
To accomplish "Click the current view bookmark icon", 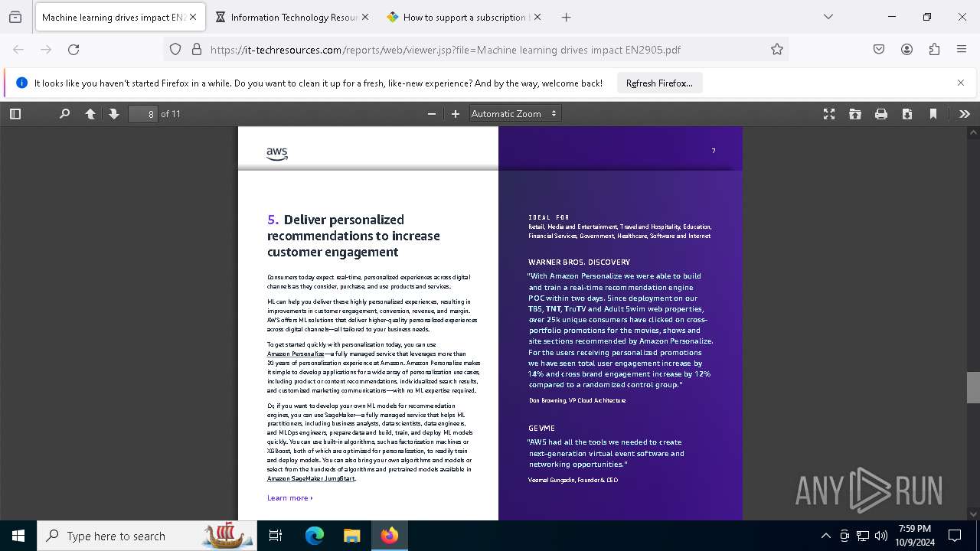I will coord(933,114).
